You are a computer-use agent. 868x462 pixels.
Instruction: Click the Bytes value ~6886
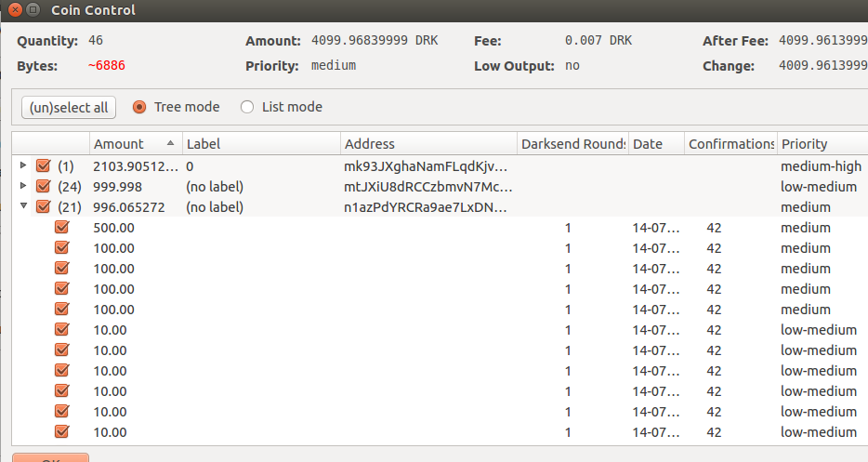[106, 65]
